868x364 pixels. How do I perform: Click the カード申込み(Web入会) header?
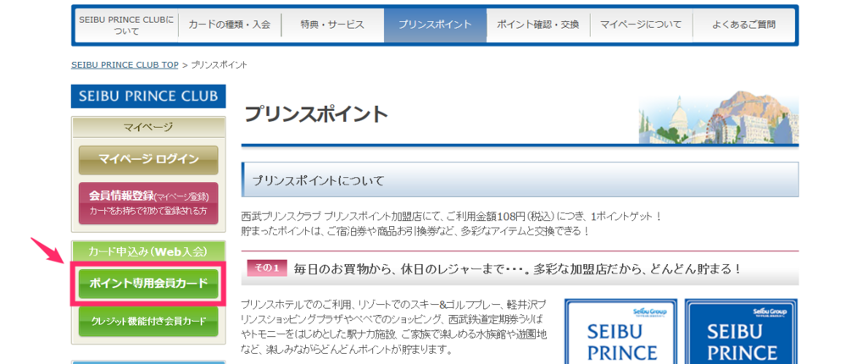[x=148, y=251]
